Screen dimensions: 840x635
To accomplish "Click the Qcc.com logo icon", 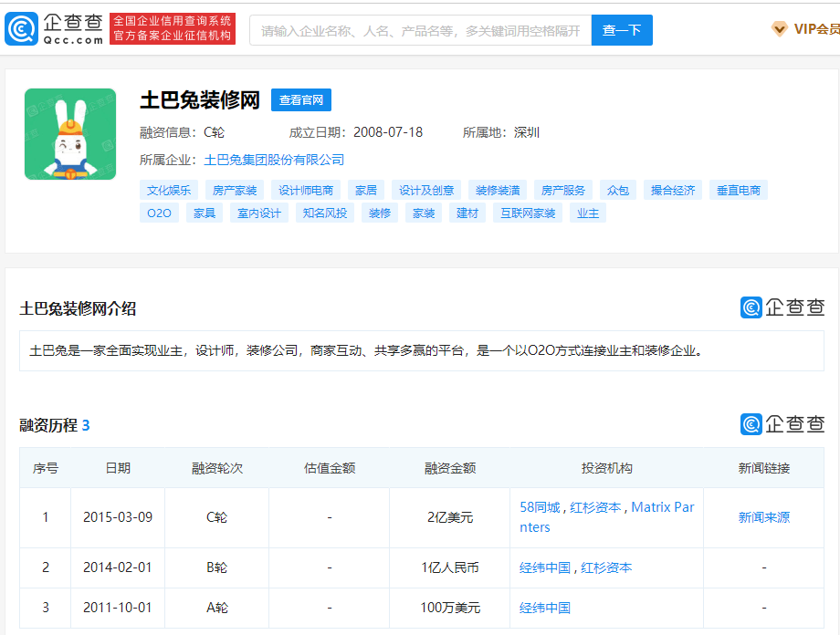I will [21, 29].
